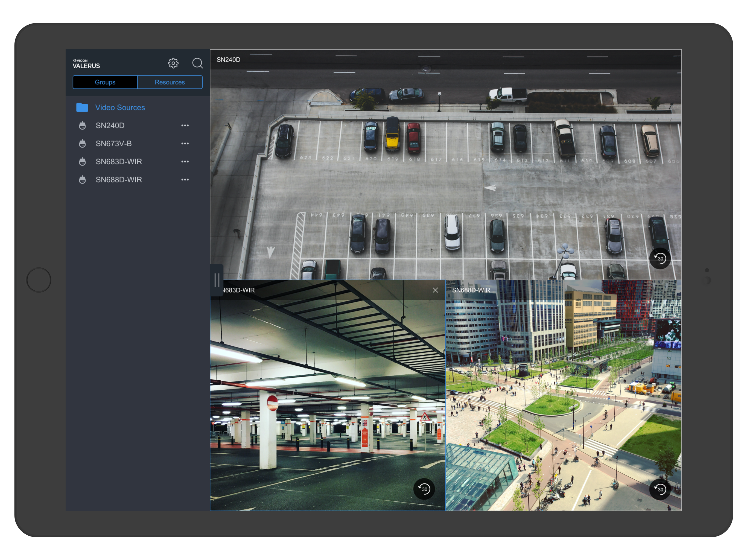Select SN683D-WIR in the source list
Viewport: 747px width, 560px height.
(x=119, y=162)
